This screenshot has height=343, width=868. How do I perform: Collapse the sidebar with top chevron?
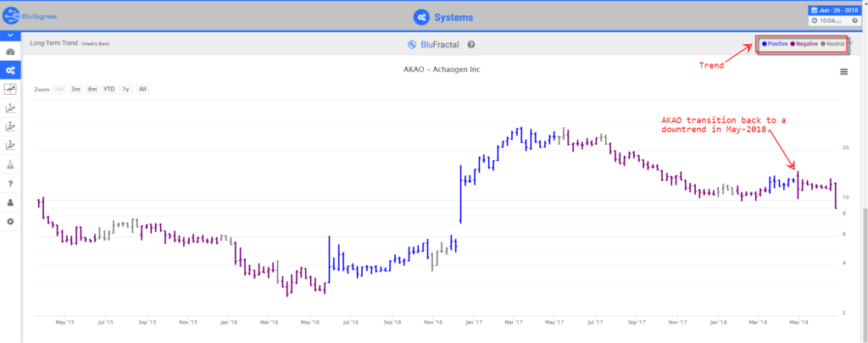click(x=10, y=36)
